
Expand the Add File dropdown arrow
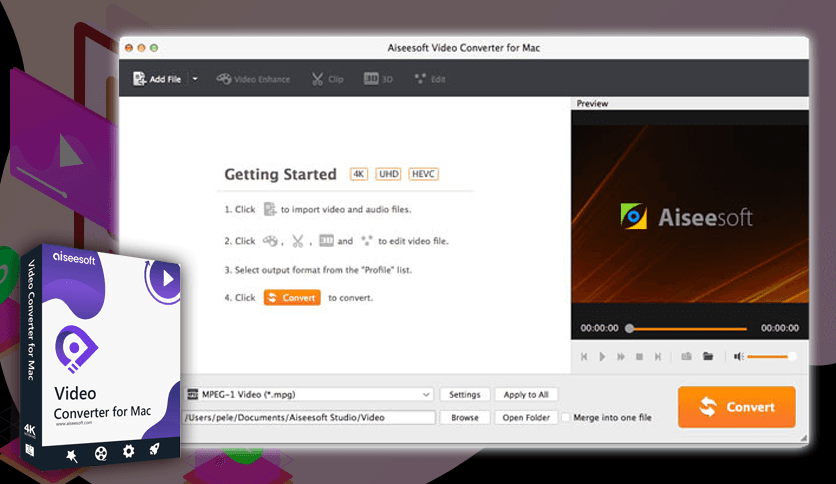click(195, 79)
